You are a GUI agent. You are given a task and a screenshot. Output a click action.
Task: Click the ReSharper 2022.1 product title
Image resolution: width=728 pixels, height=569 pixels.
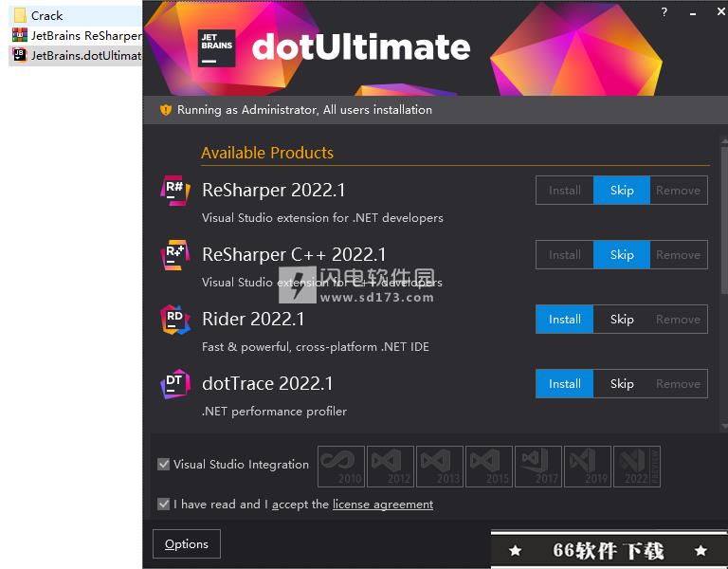point(273,190)
